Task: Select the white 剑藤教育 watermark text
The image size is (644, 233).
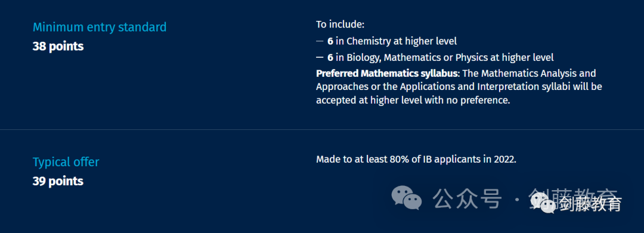Action: 590,203
